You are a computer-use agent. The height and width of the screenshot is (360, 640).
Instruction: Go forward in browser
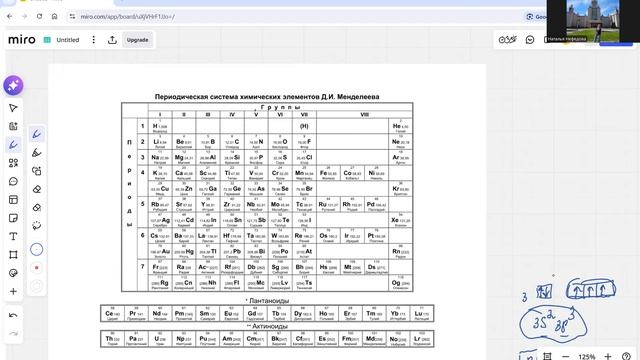pyautogui.click(x=24, y=16)
